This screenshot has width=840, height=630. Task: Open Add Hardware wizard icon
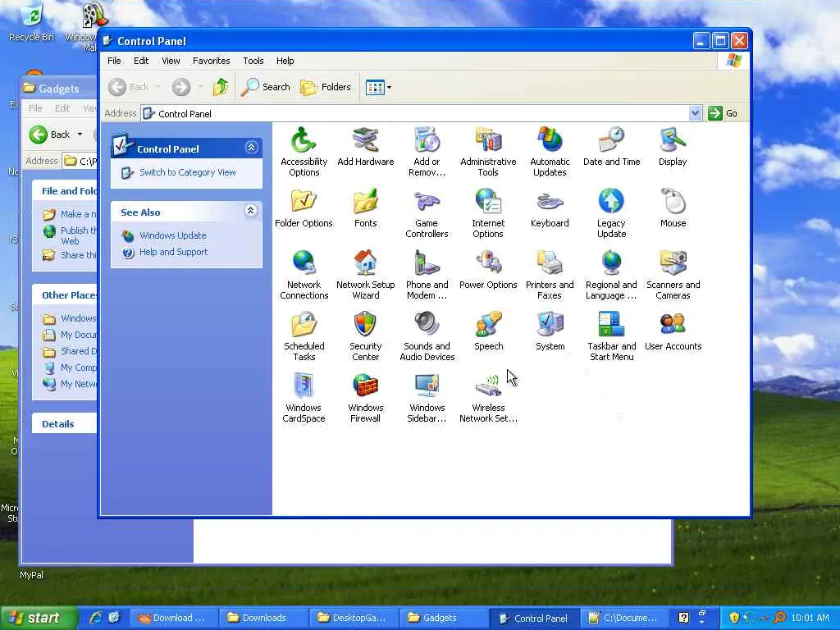[x=365, y=147]
